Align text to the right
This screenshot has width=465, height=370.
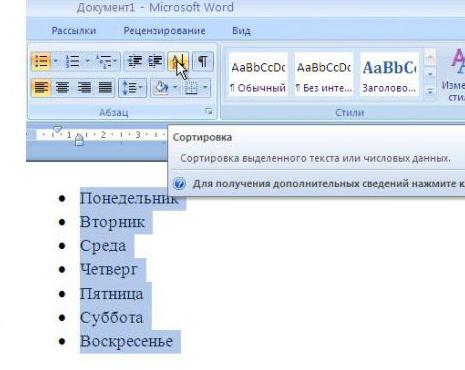tap(84, 88)
